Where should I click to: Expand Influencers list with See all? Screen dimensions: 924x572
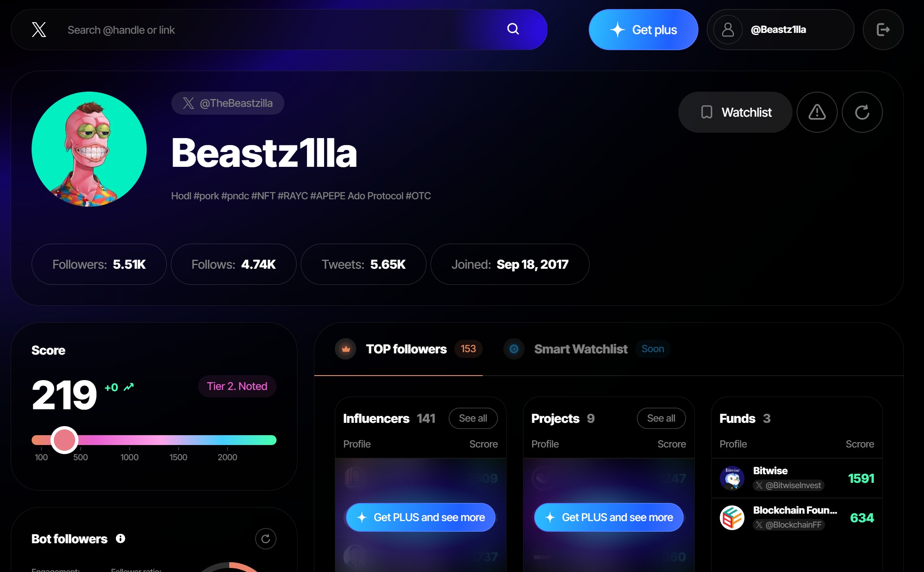click(x=473, y=418)
